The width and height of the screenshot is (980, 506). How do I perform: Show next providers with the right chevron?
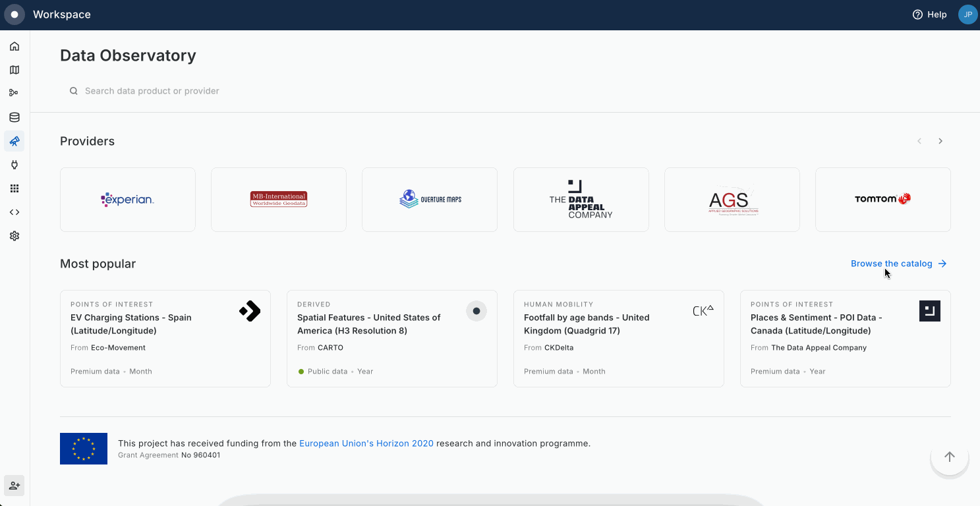coord(940,141)
